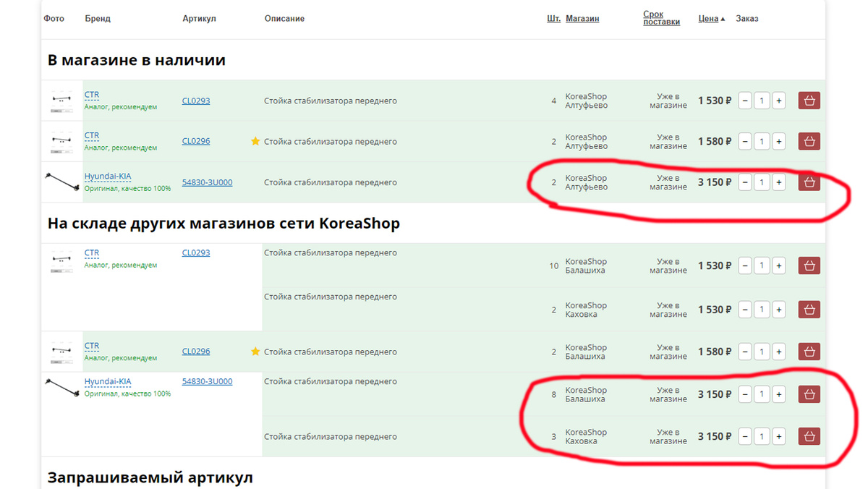The width and height of the screenshot is (868, 489).
Task: Focus quantity field in Алтуфьево 3 150 ₽ row
Action: tap(762, 182)
